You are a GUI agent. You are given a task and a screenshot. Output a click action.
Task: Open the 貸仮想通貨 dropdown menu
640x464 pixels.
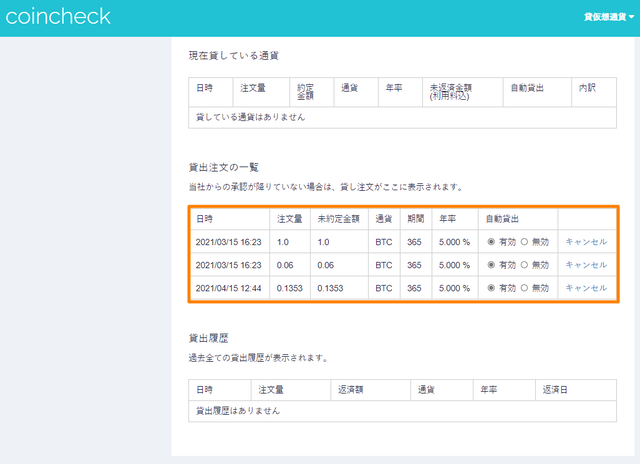click(x=609, y=17)
